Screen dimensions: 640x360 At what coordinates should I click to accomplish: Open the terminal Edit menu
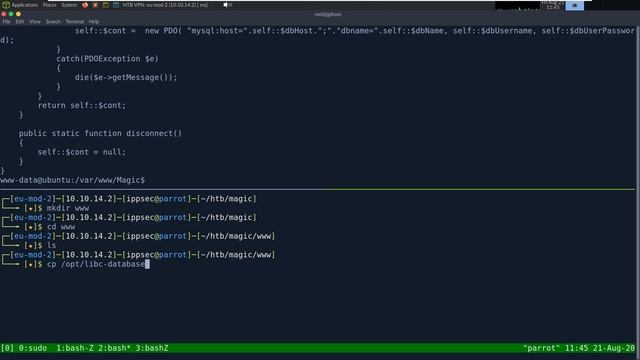20,22
